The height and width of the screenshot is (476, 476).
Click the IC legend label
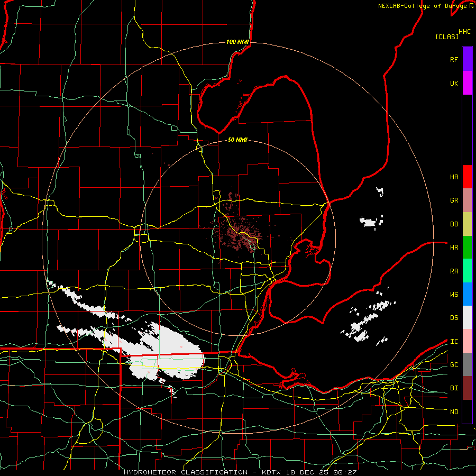tap(454, 342)
